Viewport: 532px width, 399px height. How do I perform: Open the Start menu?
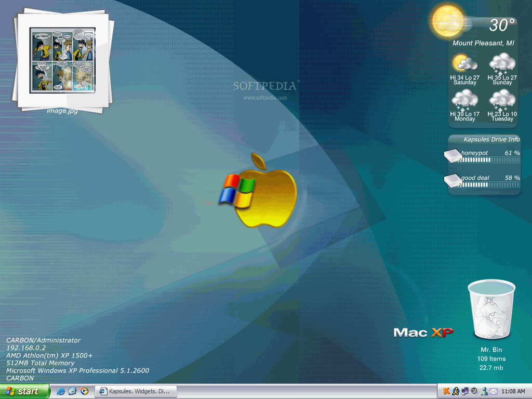pos(25,391)
